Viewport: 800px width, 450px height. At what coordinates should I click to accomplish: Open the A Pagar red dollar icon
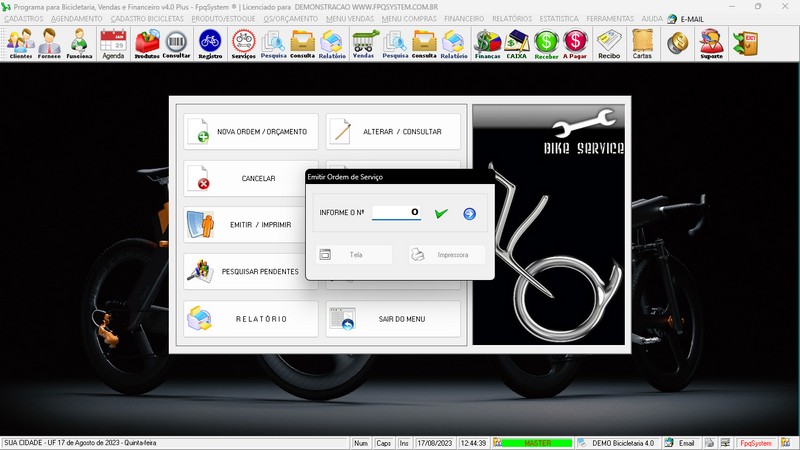[575, 44]
